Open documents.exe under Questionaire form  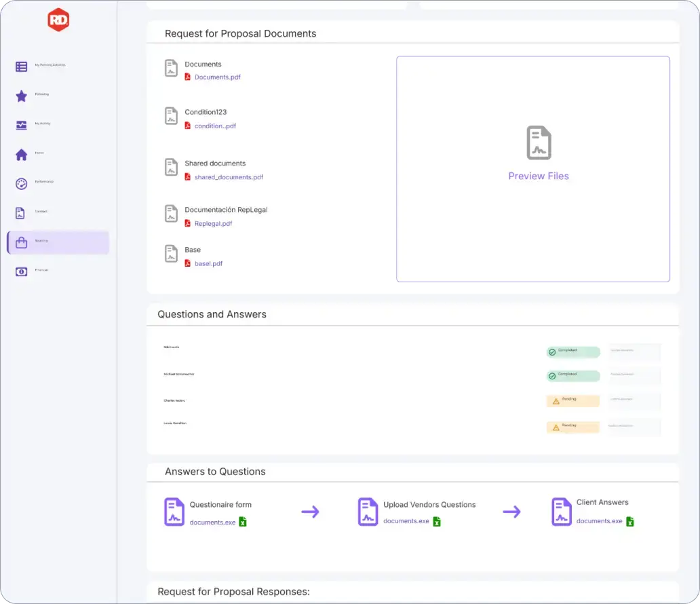(x=212, y=523)
